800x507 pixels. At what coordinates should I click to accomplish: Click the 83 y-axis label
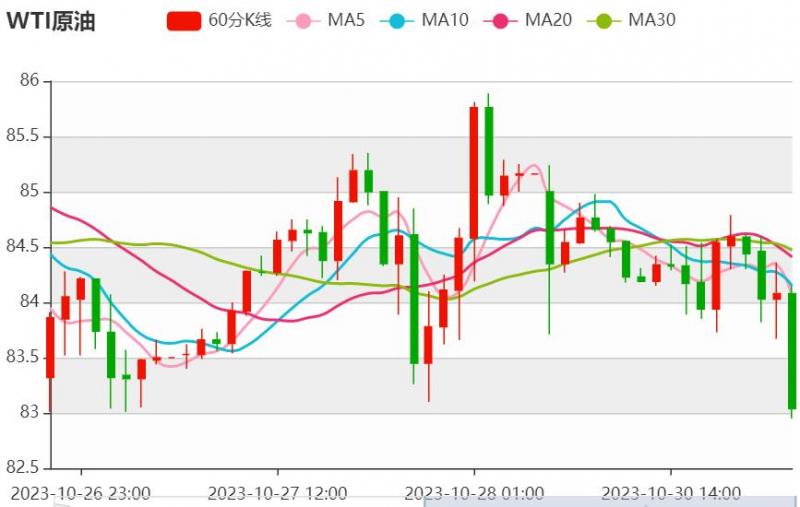click(30, 412)
